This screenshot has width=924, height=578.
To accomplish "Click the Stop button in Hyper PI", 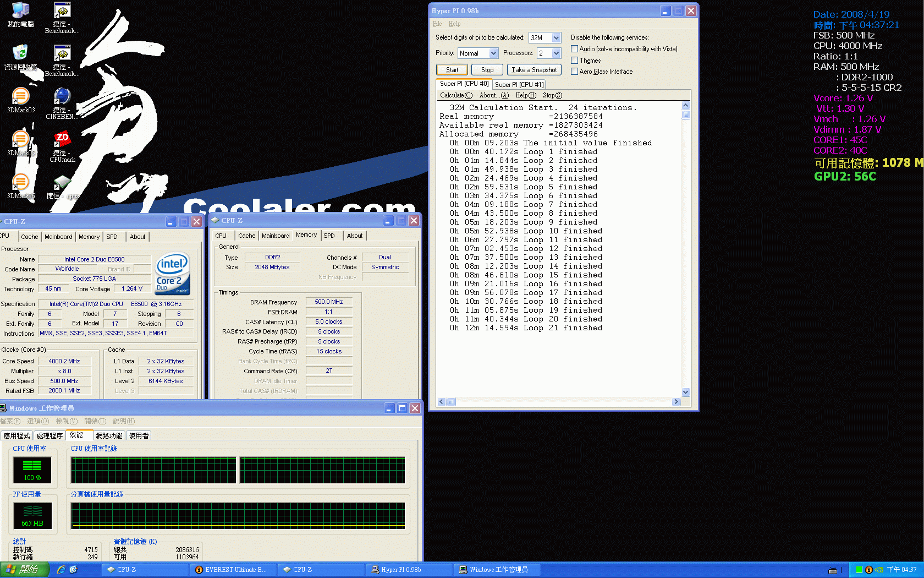I will tap(487, 70).
